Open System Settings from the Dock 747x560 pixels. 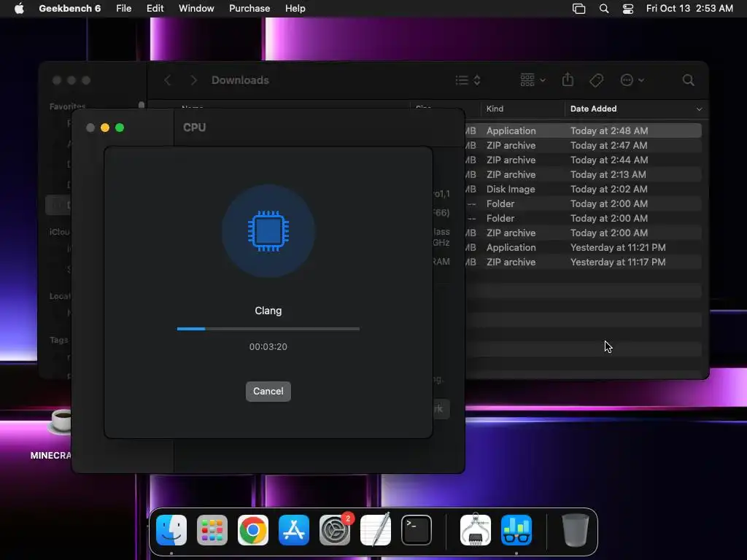tap(334, 530)
